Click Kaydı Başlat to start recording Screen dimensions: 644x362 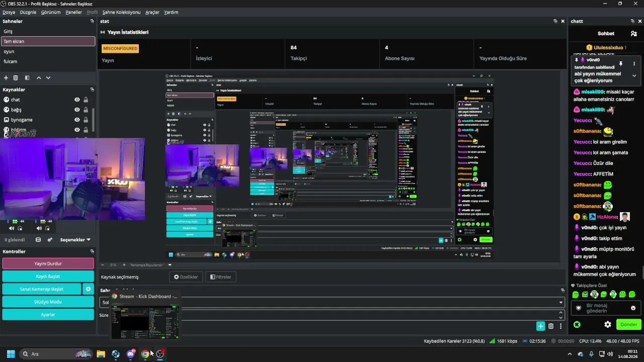click(x=48, y=277)
